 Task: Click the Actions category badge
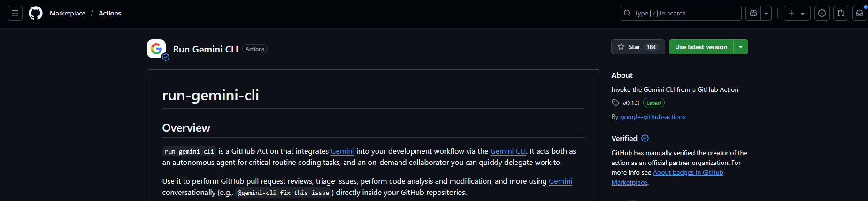pos(255,49)
